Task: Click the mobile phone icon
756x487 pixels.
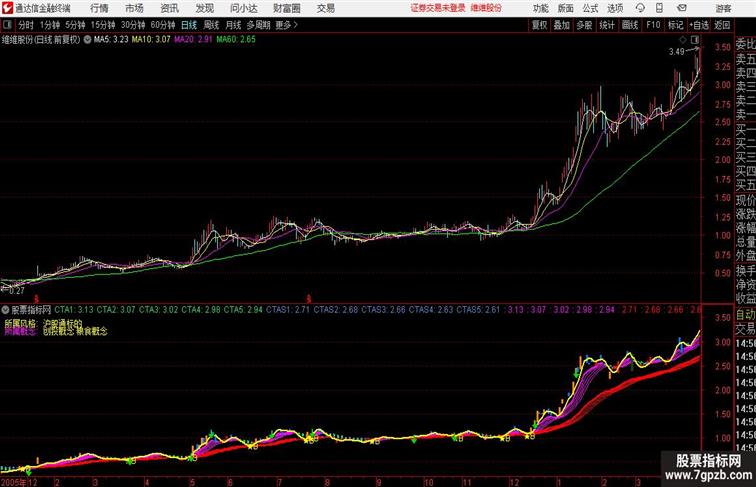Action: [660, 8]
